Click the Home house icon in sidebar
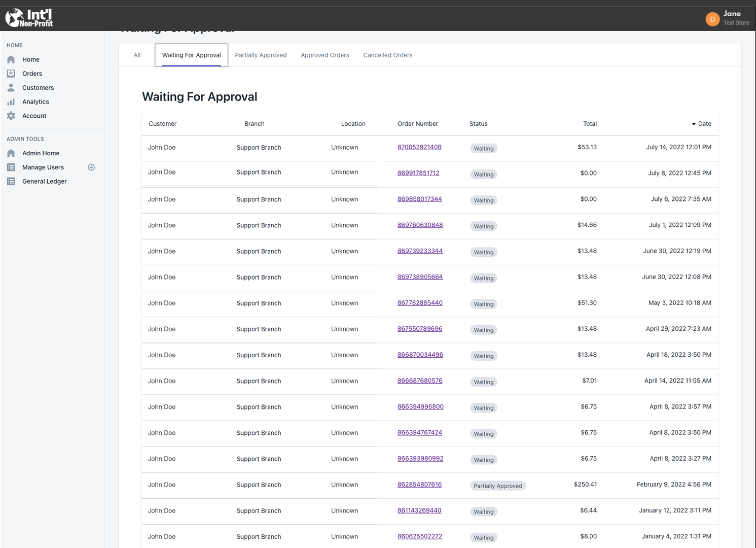 (11, 59)
